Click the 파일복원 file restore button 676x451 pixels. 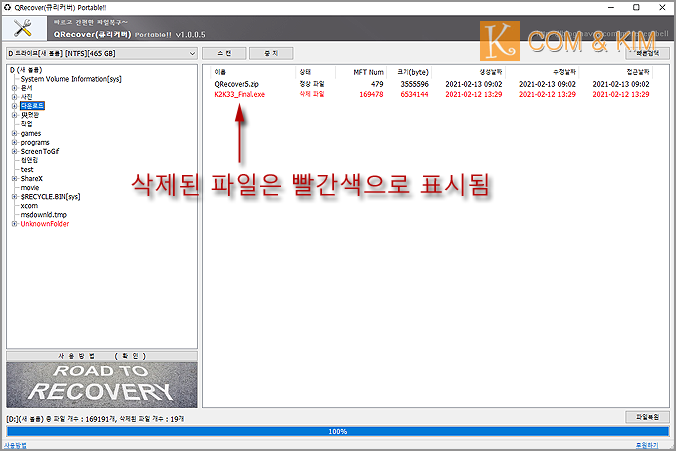click(x=647, y=417)
